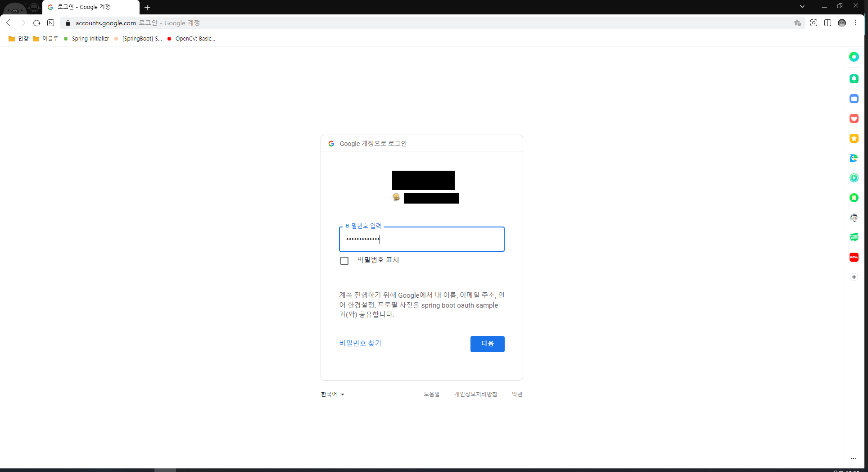Open a new tab with the plus button
The image size is (868, 472).
coord(147,8)
